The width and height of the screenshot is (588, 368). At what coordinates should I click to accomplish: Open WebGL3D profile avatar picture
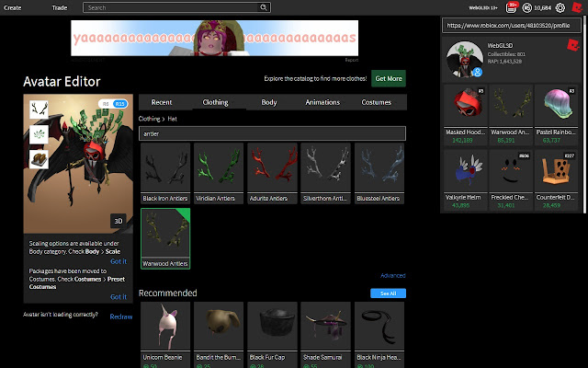click(465, 59)
